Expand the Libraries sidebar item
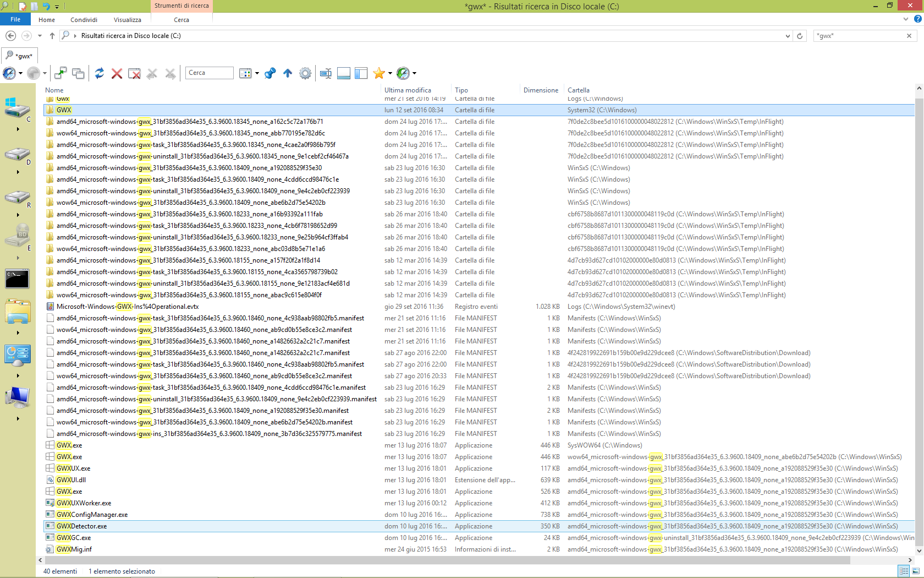Image resolution: width=924 pixels, height=578 pixels. pos(18,333)
